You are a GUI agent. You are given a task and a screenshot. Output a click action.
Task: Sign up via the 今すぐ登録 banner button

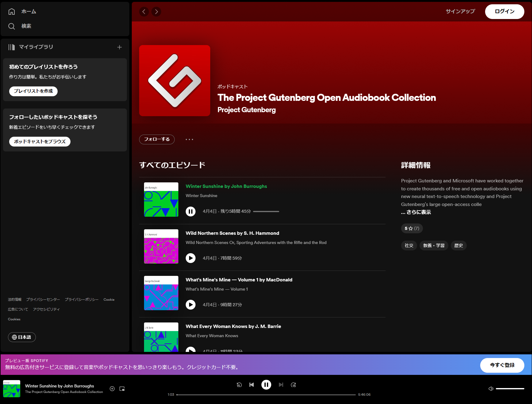(x=502, y=365)
